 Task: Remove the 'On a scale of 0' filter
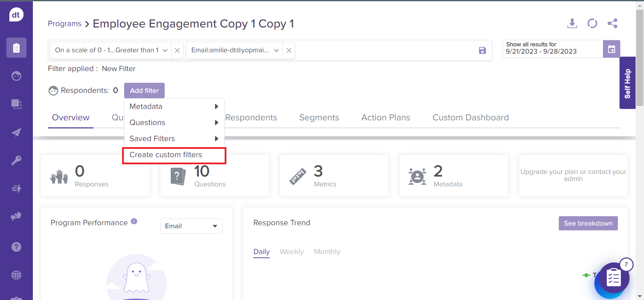[177, 50]
